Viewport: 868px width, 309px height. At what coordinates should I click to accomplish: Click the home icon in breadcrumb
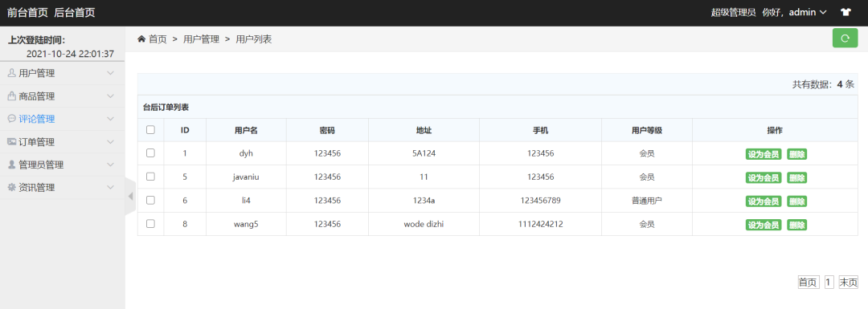pos(141,39)
